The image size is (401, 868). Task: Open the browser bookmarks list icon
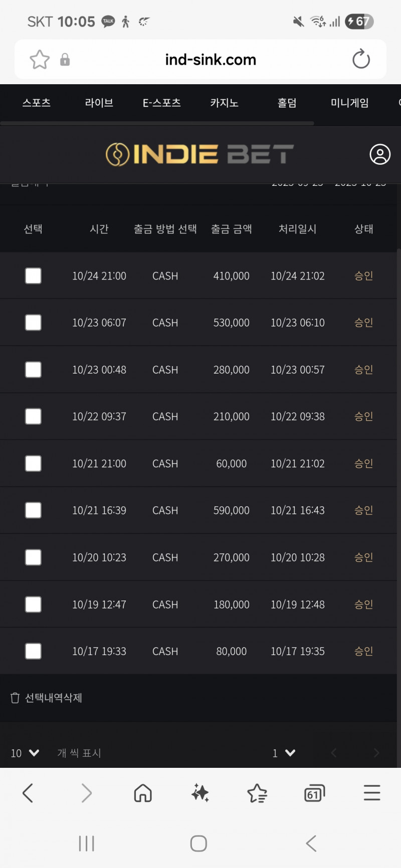pyautogui.click(x=257, y=793)
